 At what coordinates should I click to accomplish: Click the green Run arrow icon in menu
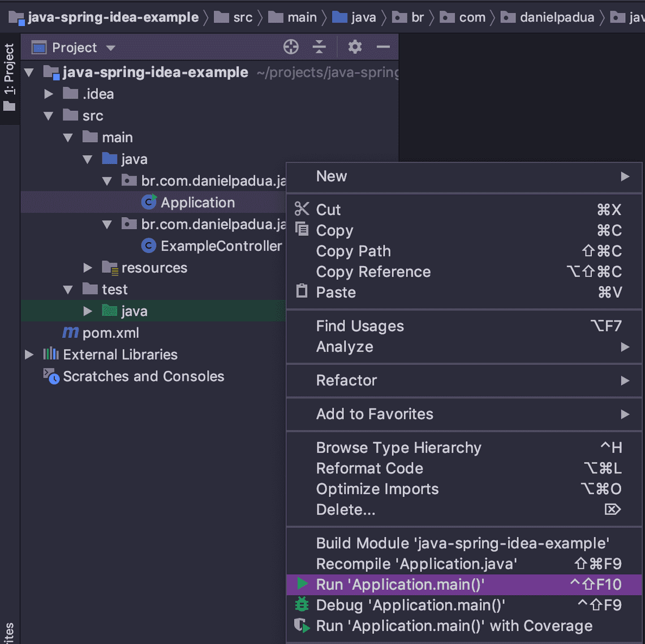[303, 584]
